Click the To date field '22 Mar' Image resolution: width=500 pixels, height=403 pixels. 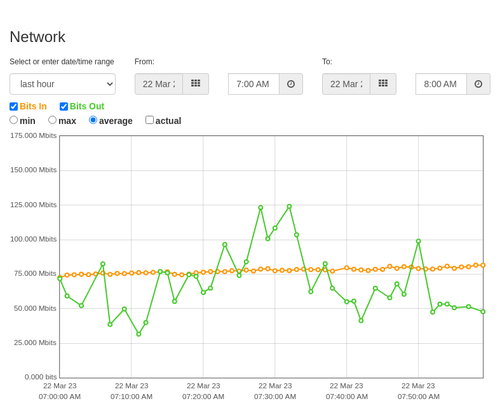[346, 84]
